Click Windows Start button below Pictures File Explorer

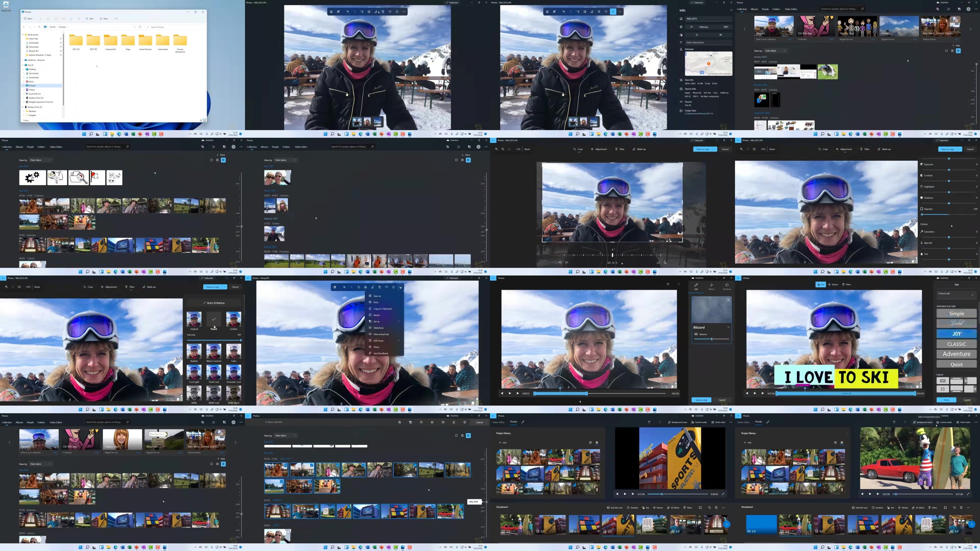(x=84, y=134)
